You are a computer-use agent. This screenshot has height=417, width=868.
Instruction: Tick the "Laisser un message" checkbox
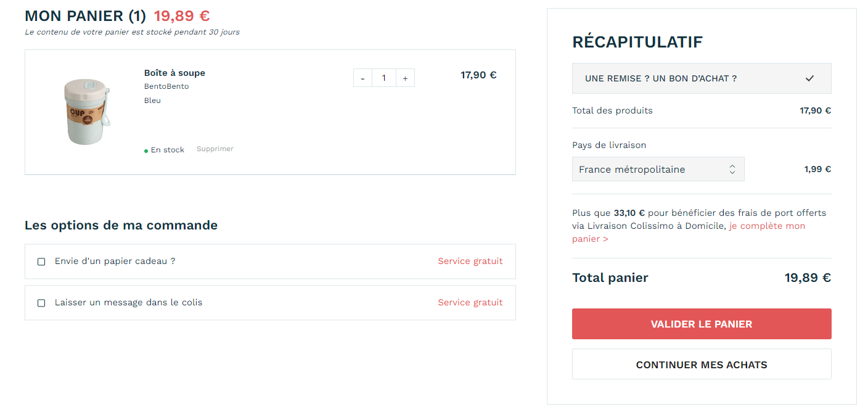point(41,303)
